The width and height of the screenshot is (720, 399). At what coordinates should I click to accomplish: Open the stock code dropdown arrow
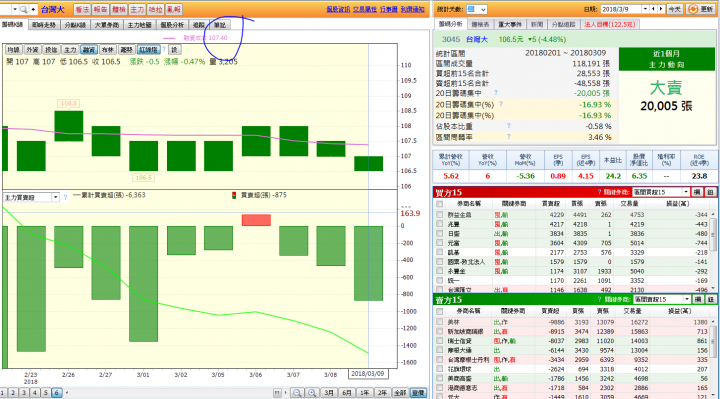[x=15, y=9]
